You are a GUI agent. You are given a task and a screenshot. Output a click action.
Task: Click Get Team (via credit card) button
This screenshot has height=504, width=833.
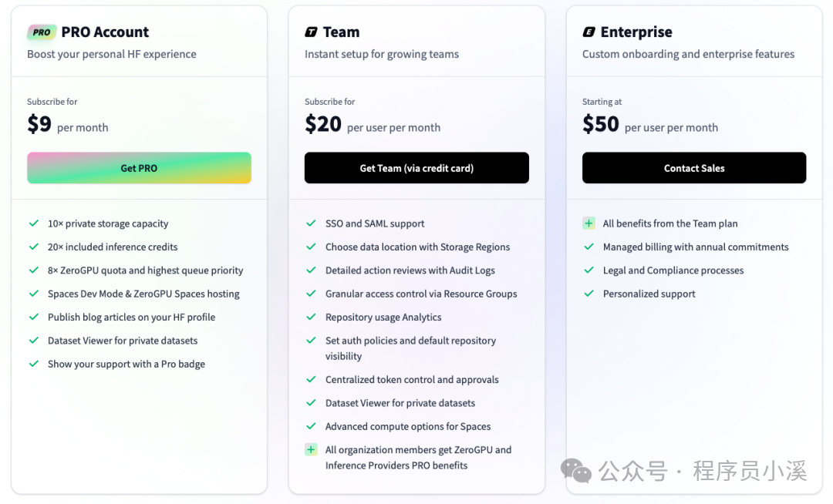(416, 168)
